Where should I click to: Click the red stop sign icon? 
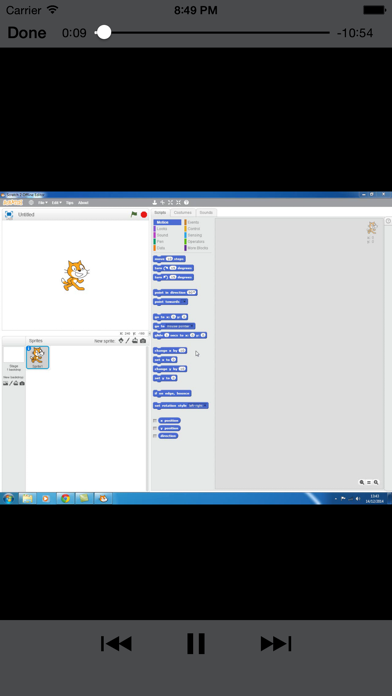pos(144,214)
